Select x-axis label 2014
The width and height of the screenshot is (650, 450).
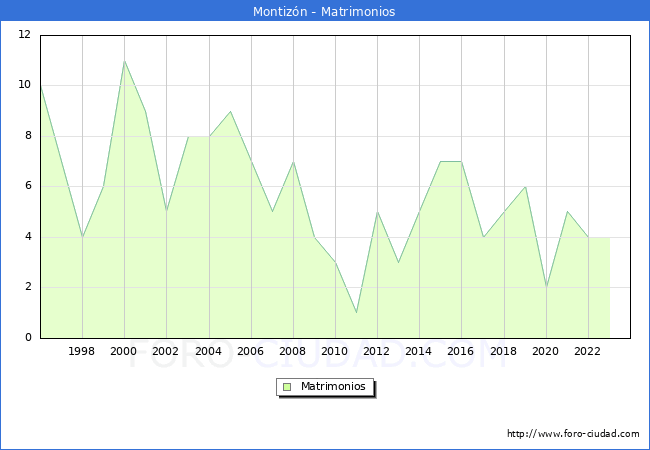418,351
